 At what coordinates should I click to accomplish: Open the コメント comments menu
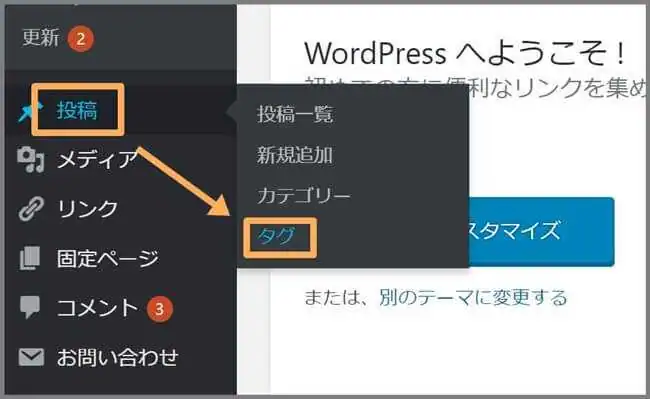97,308
